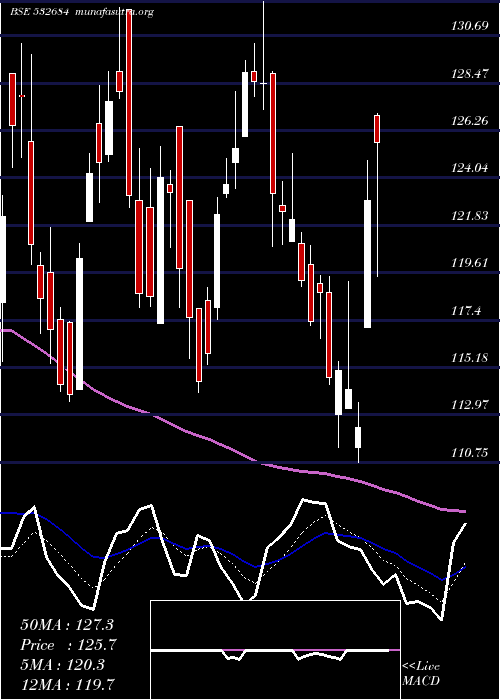Click the tall white candle before the last candle
Viewport: 500px width, 700px height.
tap(367, 264)
